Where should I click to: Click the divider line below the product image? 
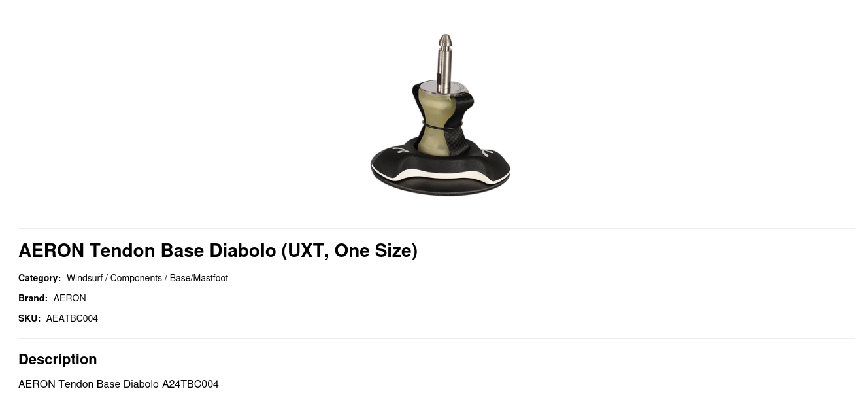pyautogui.click(x=437, y=228)
